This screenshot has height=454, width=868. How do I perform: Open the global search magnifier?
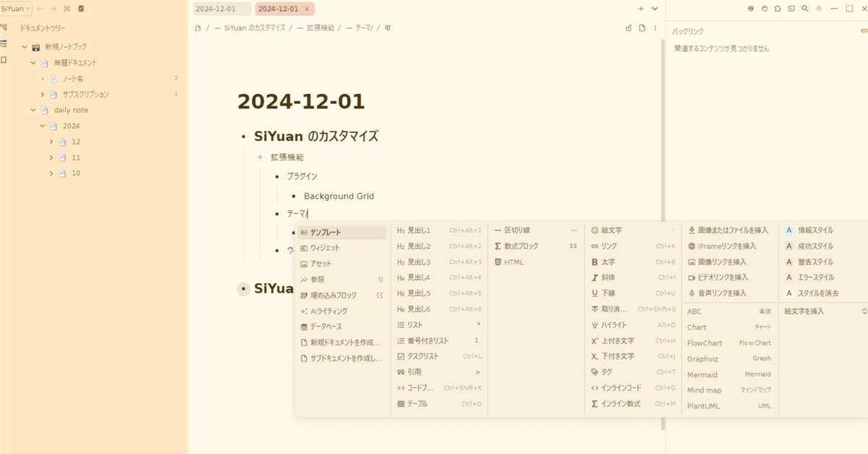click(804, 9)
